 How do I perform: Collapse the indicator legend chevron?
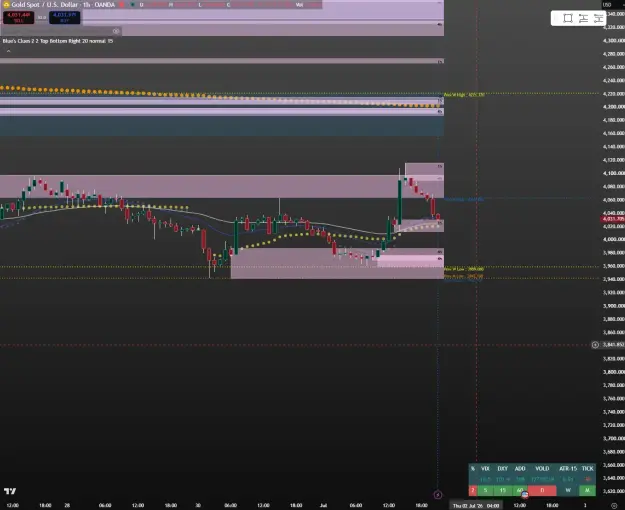(x=8, y=51)
